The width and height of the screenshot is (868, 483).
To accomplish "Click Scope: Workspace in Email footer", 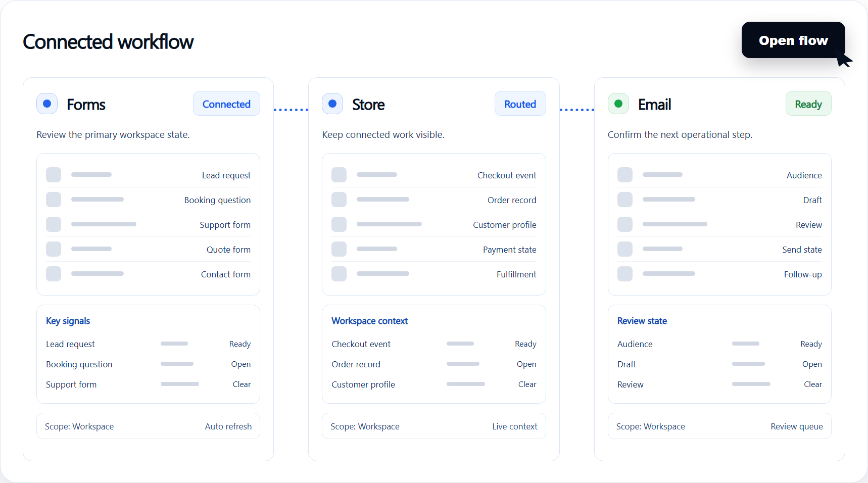I will [651, 426].
